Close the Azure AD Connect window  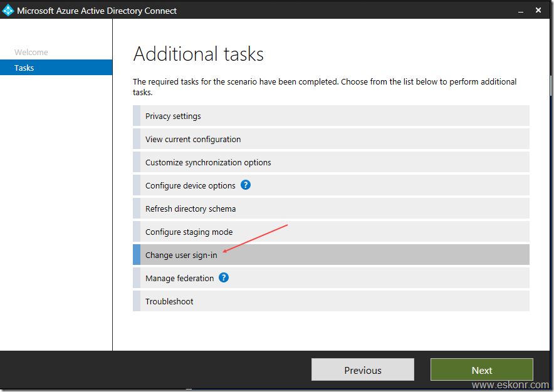tap(538, 10)
